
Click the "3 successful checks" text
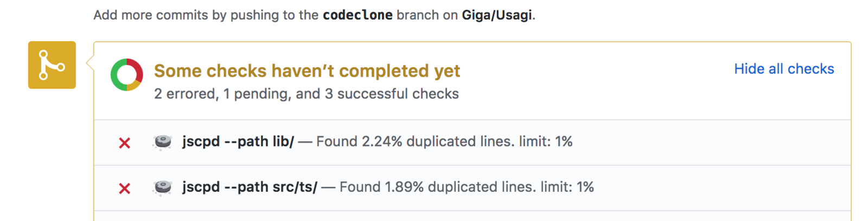tap(391, 94)
